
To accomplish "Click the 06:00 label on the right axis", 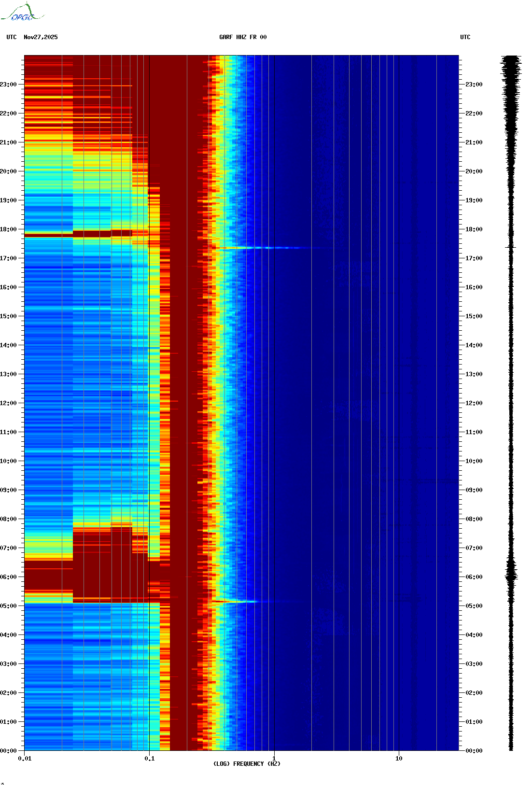I will (474, 577).
